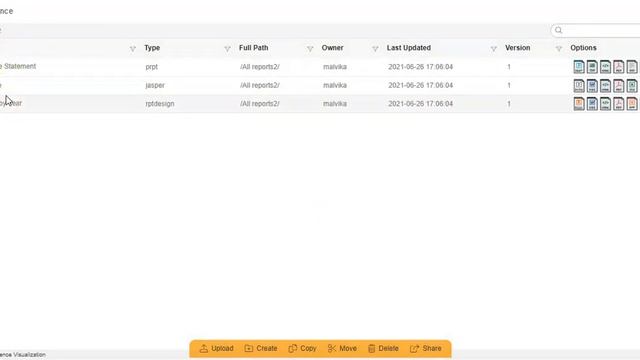Click owner "malvika" in the rptdesign row
The width and height of the screenshot is (640, 360).
click(x=335, y=104)
